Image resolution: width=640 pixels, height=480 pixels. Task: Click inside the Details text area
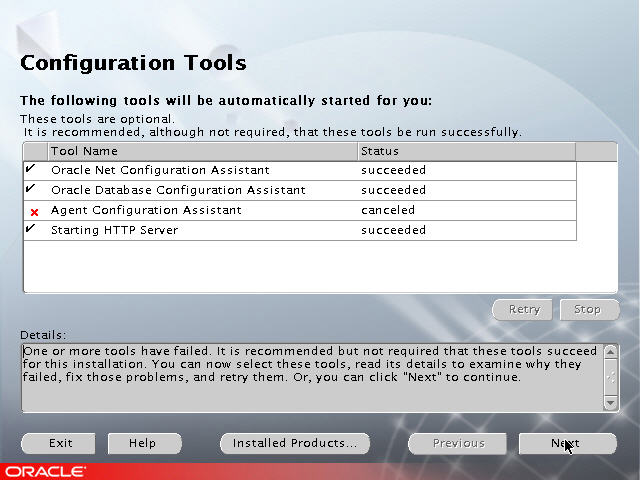[x=313, y=378]
